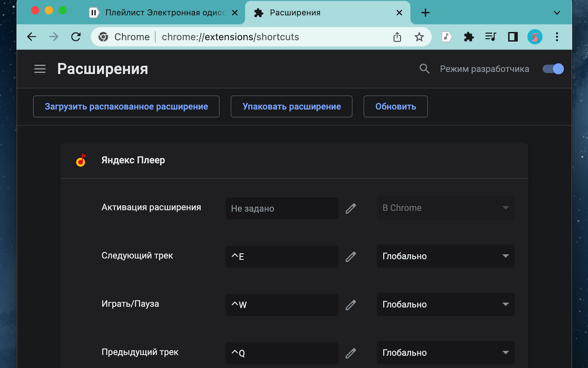This screenshot has height=368, width=588.
Task: Share this page from the address bar
Action: 397,37
